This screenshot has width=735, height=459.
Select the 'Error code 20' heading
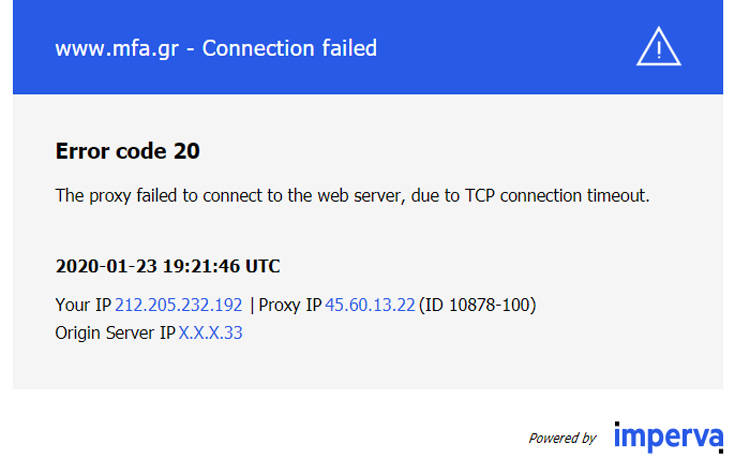pos(127,151)
